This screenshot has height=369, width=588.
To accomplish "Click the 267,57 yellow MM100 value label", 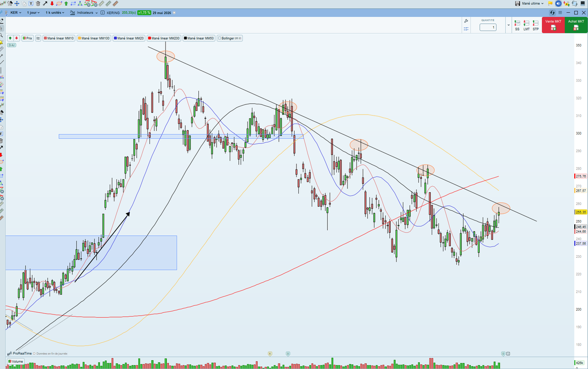I will coord(580,190).
